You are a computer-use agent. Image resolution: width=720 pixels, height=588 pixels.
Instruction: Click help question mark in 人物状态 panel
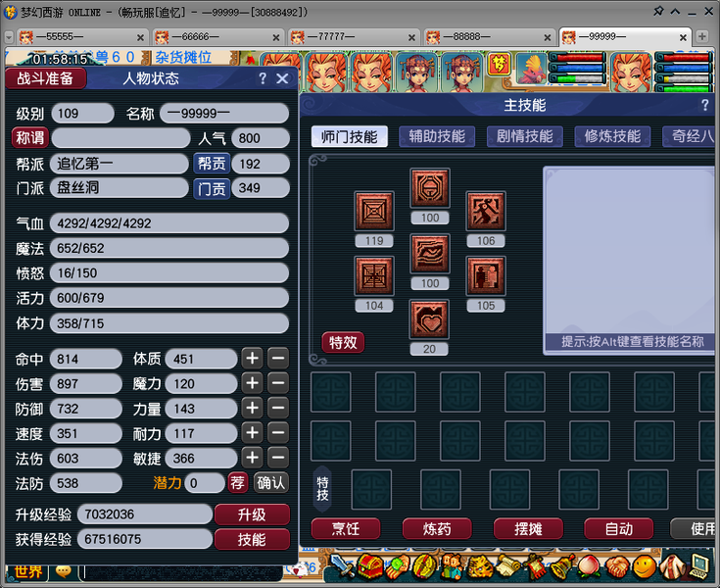(263, 78)
